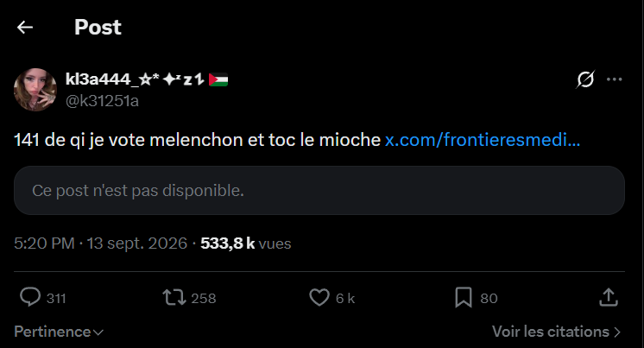Click the chevron next to Pertinence

pyautogui.click(x=98, y=332)
